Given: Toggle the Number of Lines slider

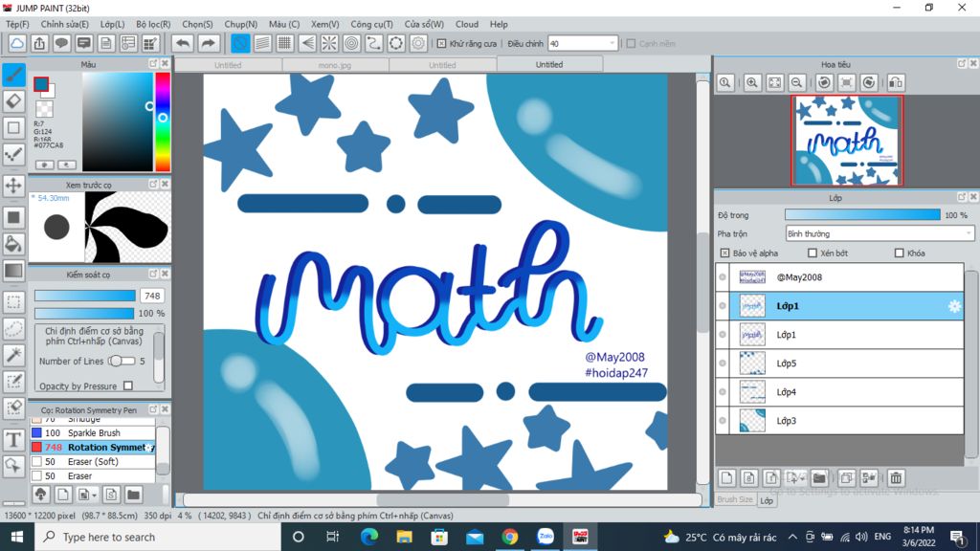Looking at the screenshot, I should point(122,361).
